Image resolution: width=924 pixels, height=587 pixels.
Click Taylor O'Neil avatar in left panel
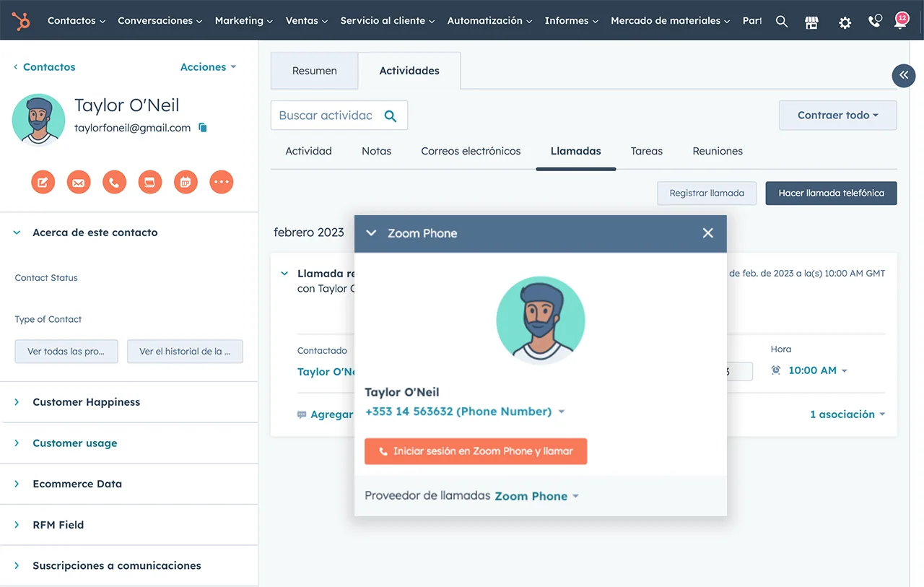pos(38,120)
